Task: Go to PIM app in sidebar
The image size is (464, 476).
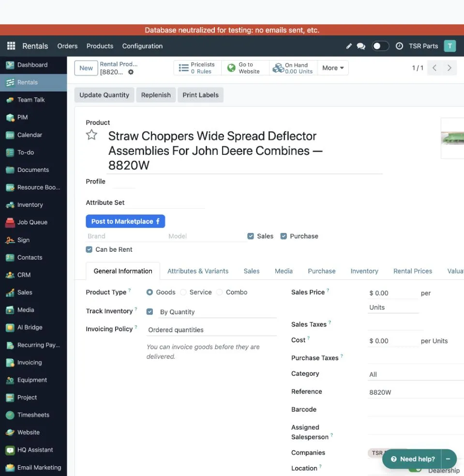Action: tap(33, 118)
